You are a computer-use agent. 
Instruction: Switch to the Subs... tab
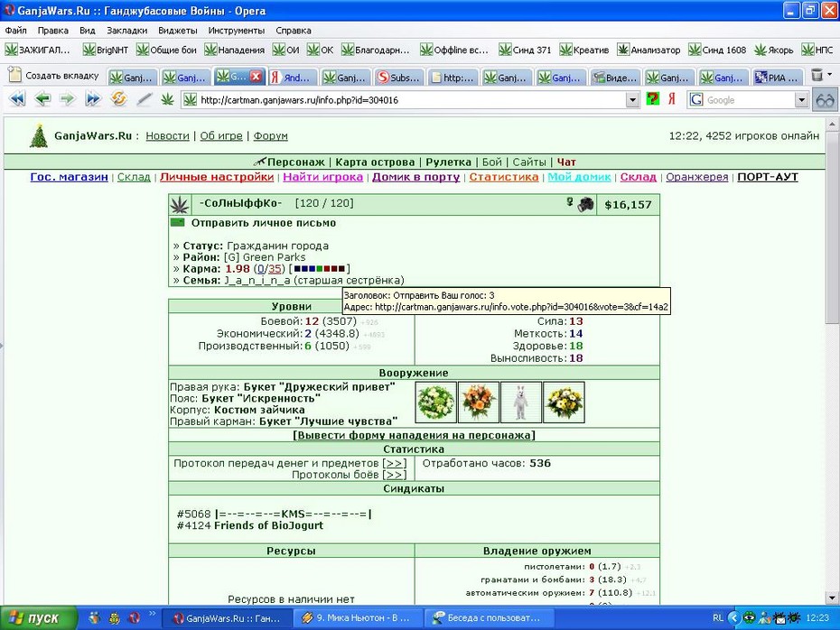pyautogui.click(x=399, y=78)
